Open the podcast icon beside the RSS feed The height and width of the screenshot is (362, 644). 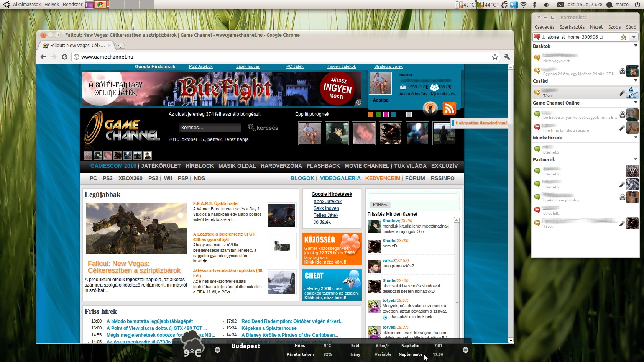click(430, 108)
